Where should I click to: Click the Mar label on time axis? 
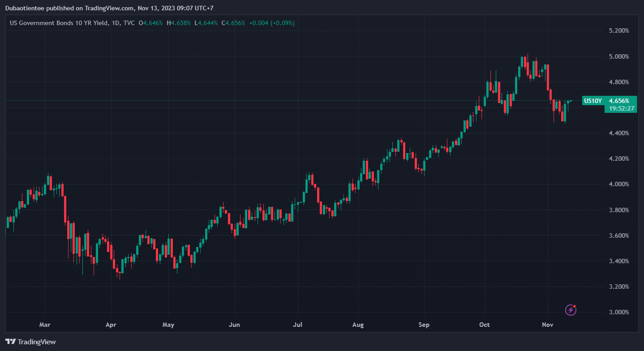(x=44, y=325)
